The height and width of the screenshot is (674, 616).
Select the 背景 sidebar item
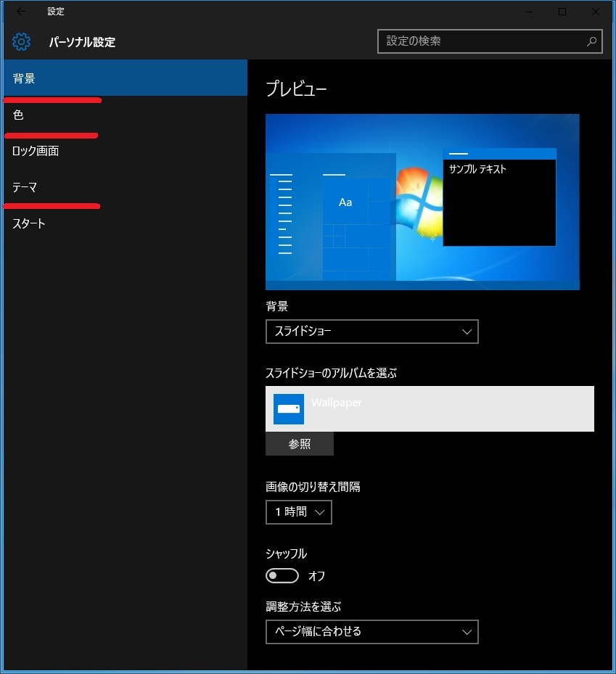(x=125, y=78)
